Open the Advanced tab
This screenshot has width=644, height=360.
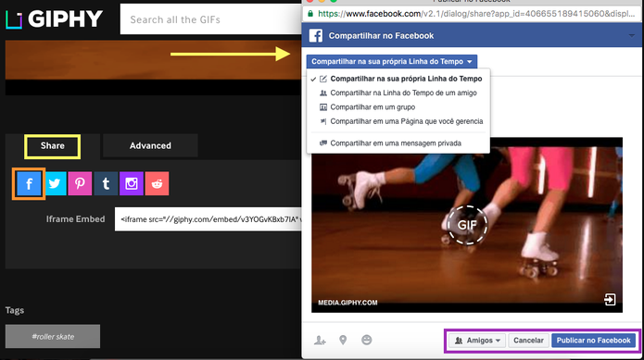(150, 145)
